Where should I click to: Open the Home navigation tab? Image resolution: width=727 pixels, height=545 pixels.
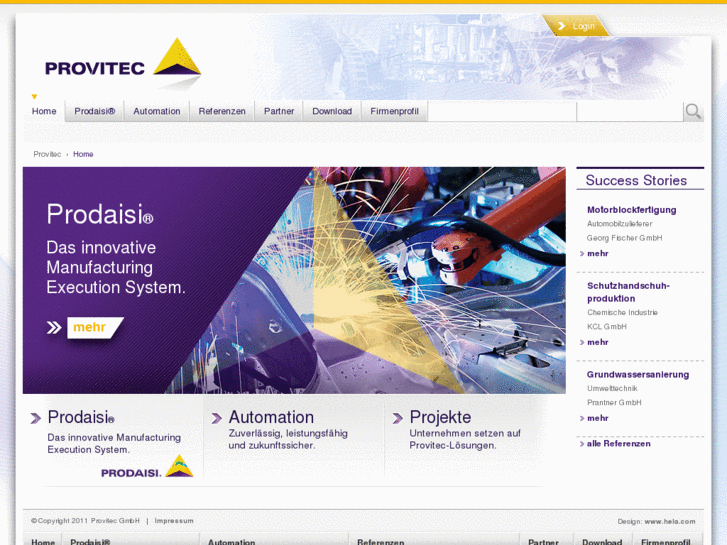click(x=44, y=111)
